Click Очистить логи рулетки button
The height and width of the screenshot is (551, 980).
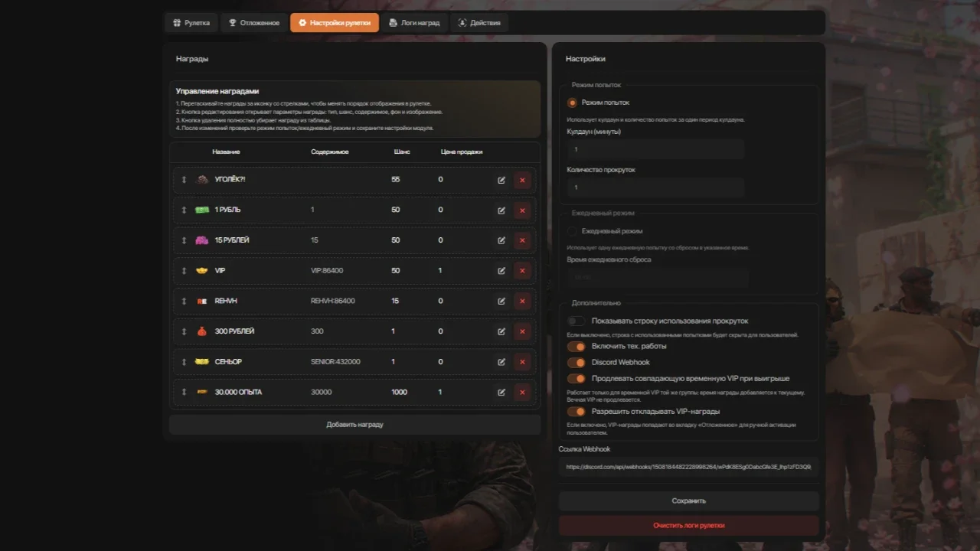[688, 526]
